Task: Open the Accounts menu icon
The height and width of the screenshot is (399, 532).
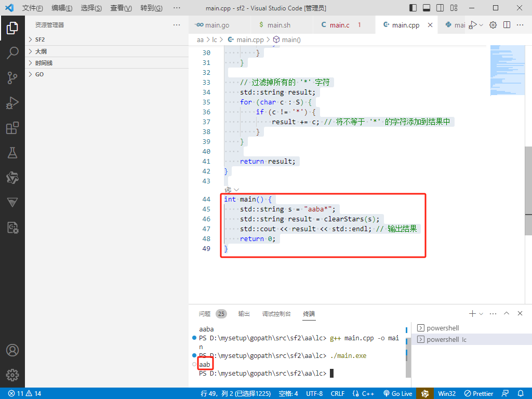Action: coord(12,350)
